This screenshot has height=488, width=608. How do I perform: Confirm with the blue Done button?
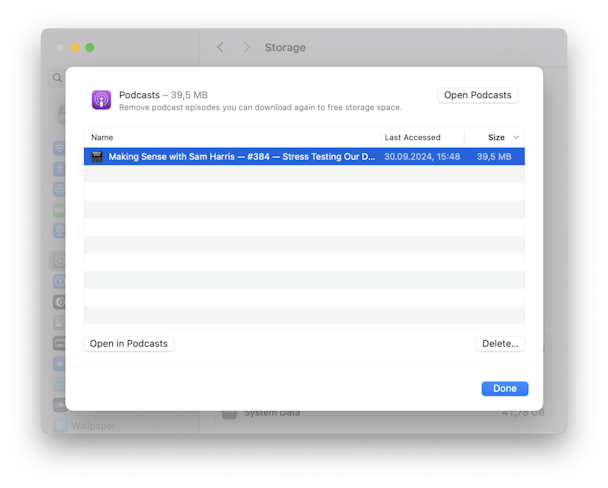pyautogui.click(x=504, y=388)
